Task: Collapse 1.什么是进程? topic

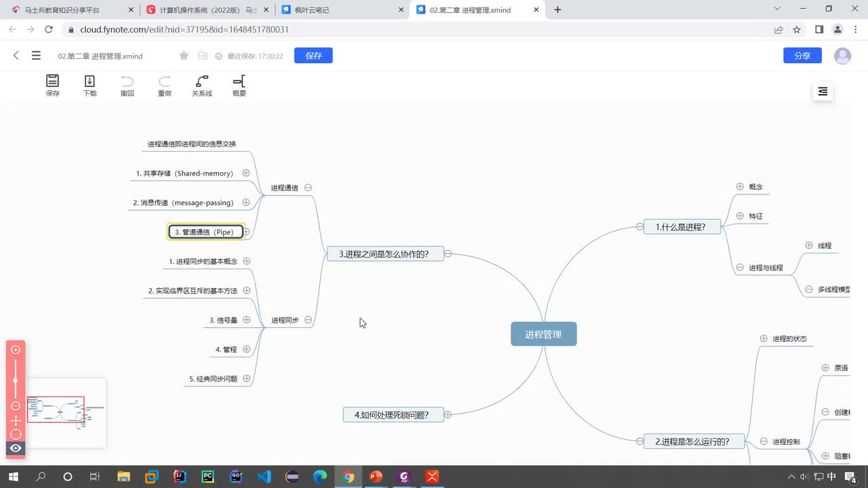Action: [639, 227]
